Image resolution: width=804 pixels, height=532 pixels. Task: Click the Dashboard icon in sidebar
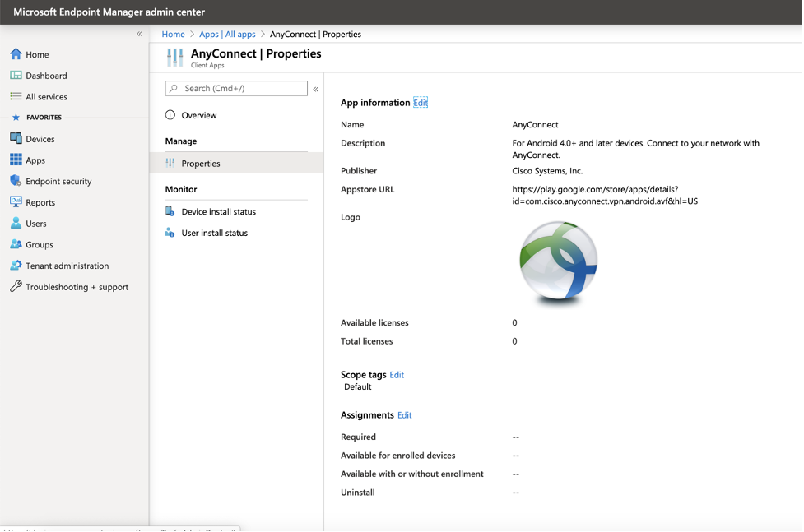(x=16, y=76)
